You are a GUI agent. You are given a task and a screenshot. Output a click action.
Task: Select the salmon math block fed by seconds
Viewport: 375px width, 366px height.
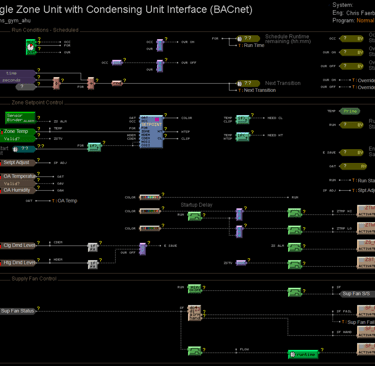tap(57, 83)
